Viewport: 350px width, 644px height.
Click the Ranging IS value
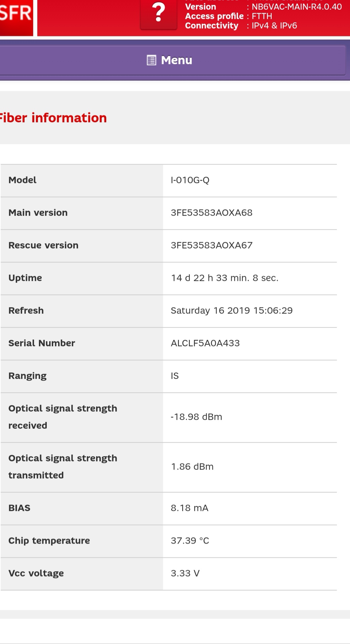pyautogui.click(x=174, y=376)
